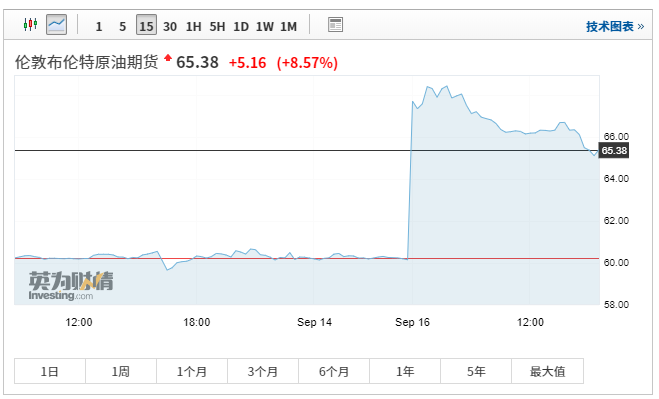Choose the 1H interval
659x399 pixels.
click(193, 26)
